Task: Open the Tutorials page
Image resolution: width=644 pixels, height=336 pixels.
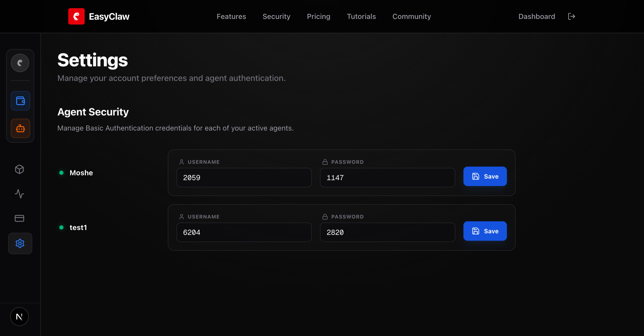Action: point(361,16)
